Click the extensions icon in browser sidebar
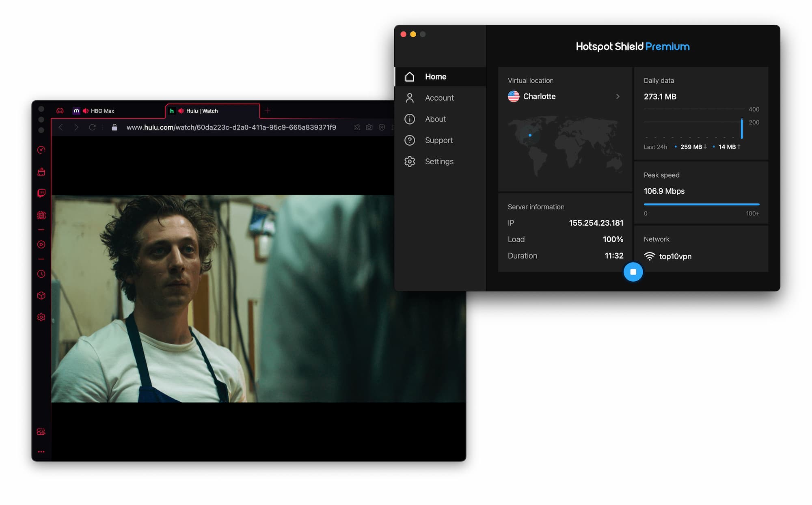This screenshot has height=505, width=812. point(41,296)
